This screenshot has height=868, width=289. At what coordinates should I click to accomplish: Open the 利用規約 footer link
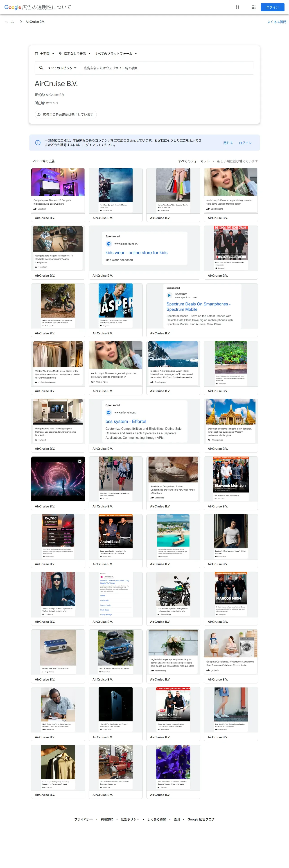[x=107, y=819]
